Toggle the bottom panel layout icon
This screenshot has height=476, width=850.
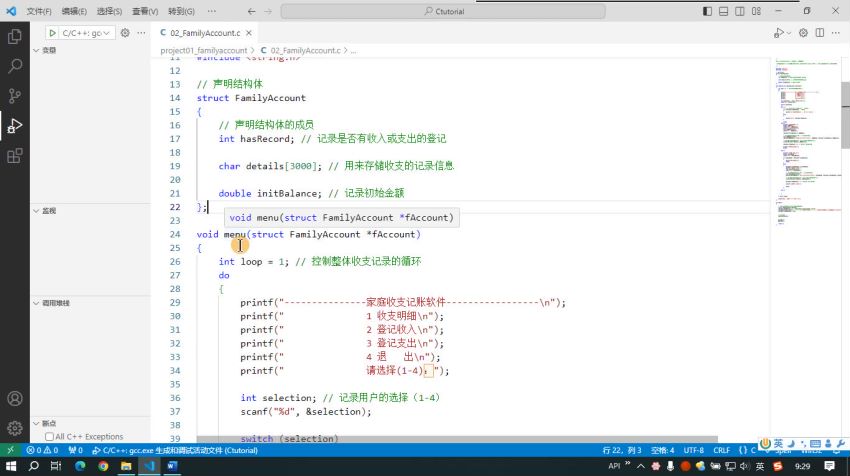click(723, 11)
